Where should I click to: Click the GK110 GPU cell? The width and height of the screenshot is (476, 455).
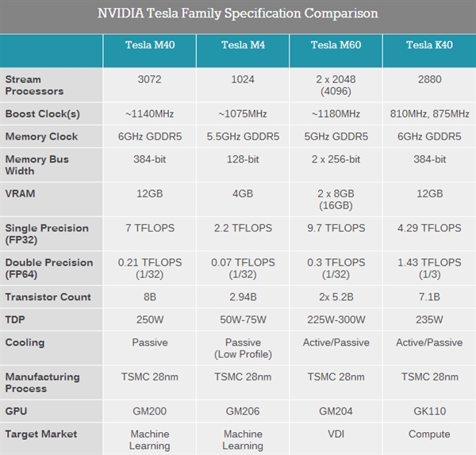[429, 412]
